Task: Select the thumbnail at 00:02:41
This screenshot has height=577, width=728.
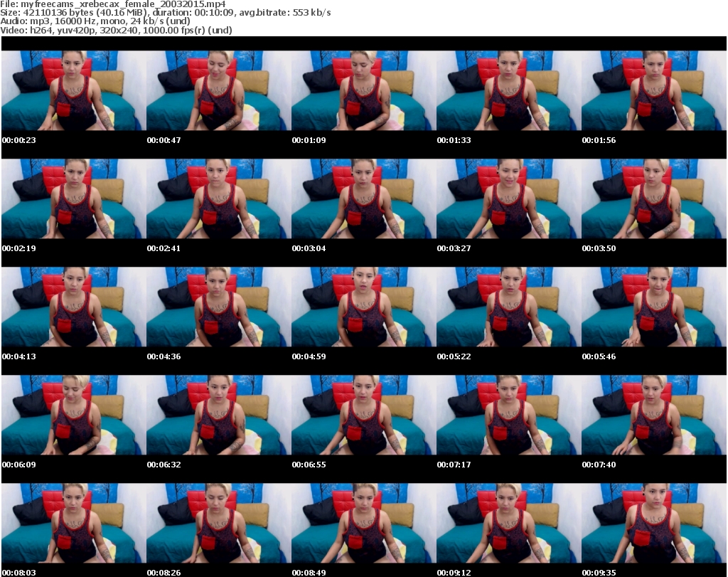Action: point(219,198)
